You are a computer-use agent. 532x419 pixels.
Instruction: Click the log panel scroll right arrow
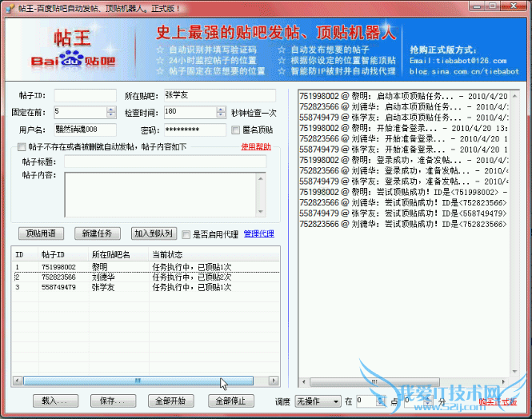[503, 382]
